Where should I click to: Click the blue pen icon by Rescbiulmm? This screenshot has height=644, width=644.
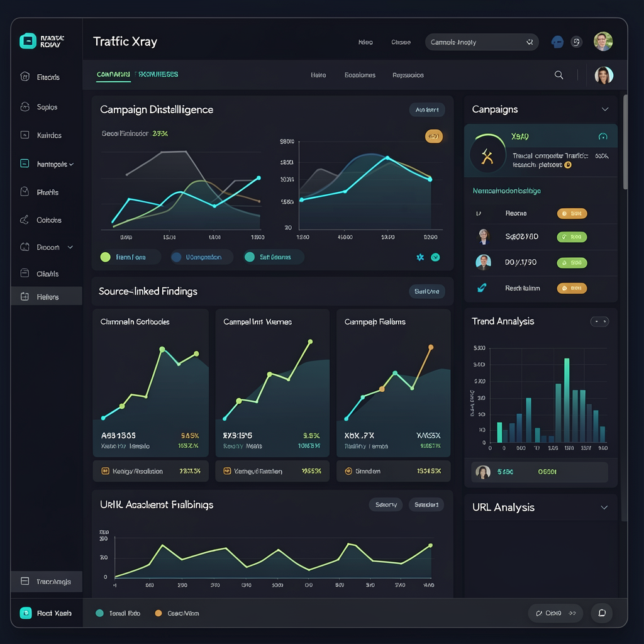pyautogui.click(x=482, y=288)
